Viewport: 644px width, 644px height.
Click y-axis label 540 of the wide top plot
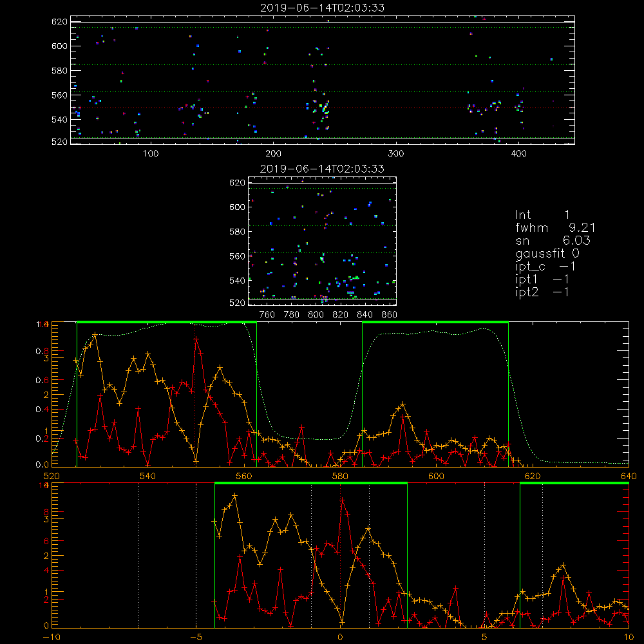pyautogui.click(x=59, y=120)
